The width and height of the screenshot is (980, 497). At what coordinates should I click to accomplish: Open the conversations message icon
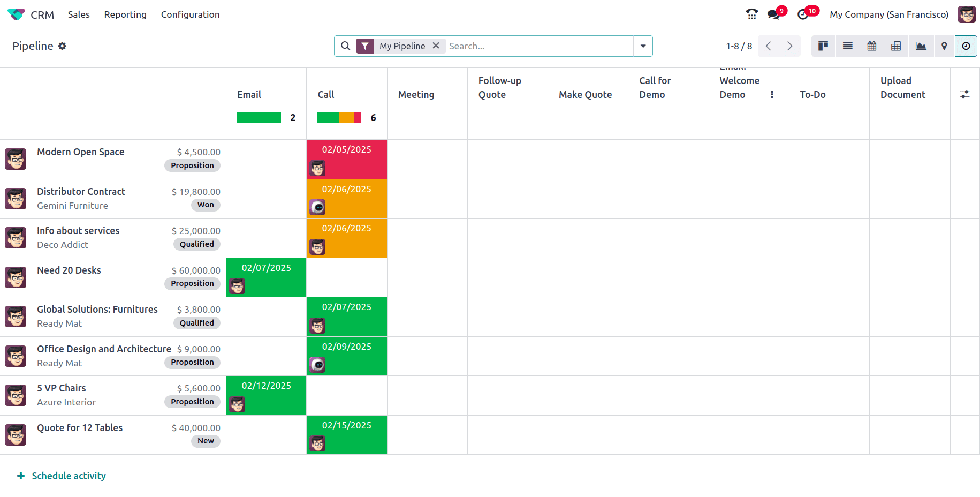tap(773, 14)
